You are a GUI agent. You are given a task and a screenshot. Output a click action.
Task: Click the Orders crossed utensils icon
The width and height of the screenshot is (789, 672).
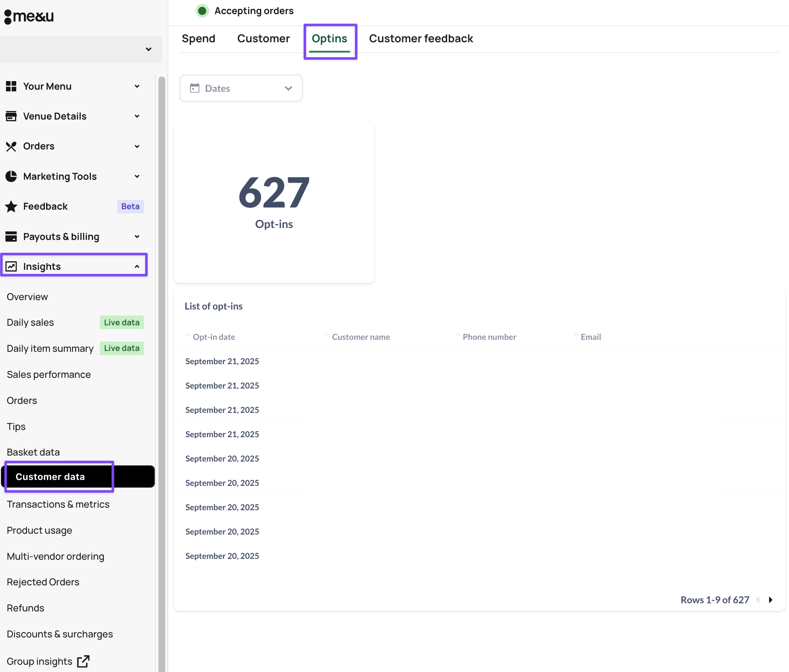point(11,146)
